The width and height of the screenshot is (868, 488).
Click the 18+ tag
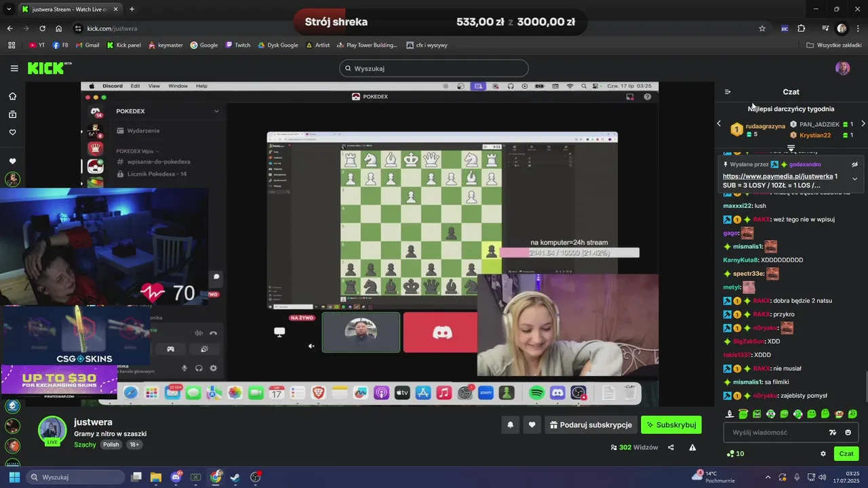[134, 445]
